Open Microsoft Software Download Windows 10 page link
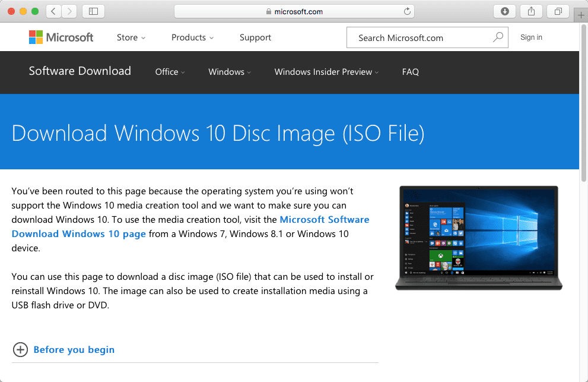 tap(190, 226)
